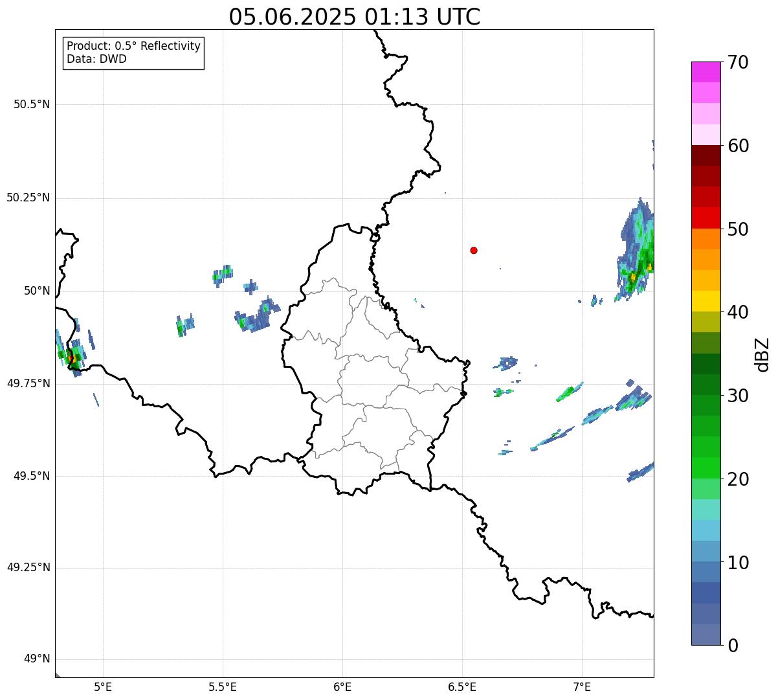Image resolution: width=778 pixels, height=700 pixels.
Task: Click the yellow colorbar swatch above 40
Action: coord(706,302)
